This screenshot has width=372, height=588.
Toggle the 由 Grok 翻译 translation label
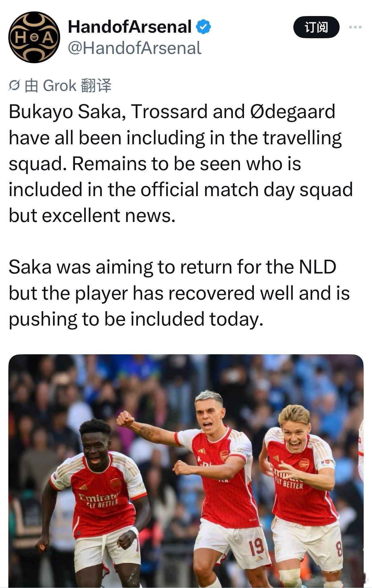click(x=68, y=86)
